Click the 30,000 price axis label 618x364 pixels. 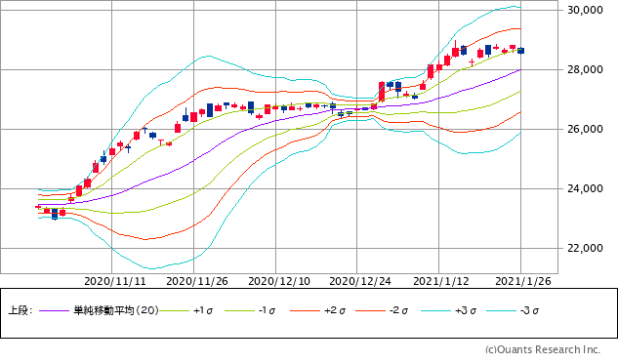(585, 10)
